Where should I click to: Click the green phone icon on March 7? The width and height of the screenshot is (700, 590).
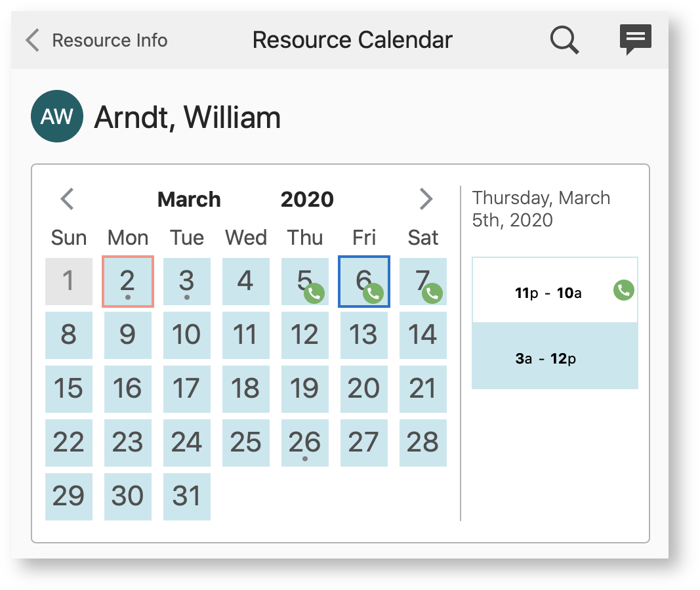[432, 295]
